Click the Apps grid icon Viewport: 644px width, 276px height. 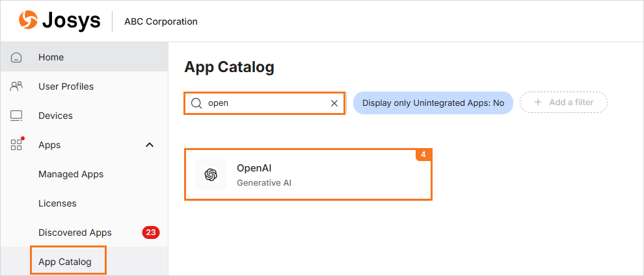(x=17, y=144)
